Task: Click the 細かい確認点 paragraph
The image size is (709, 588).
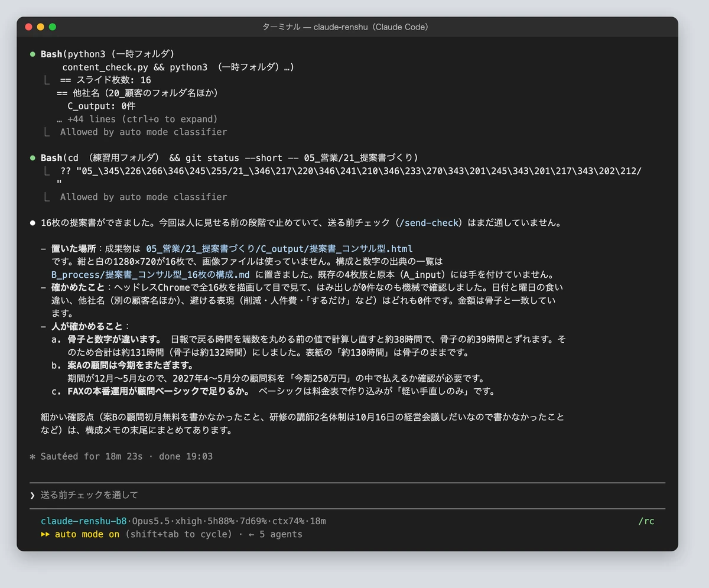Action: pyautogui.click(x=302, y=424)
